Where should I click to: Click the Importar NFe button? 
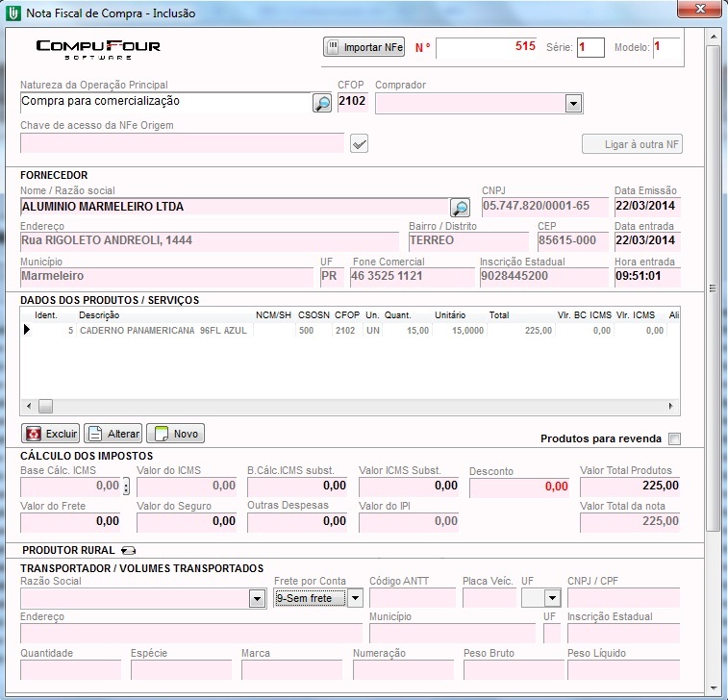364,47
